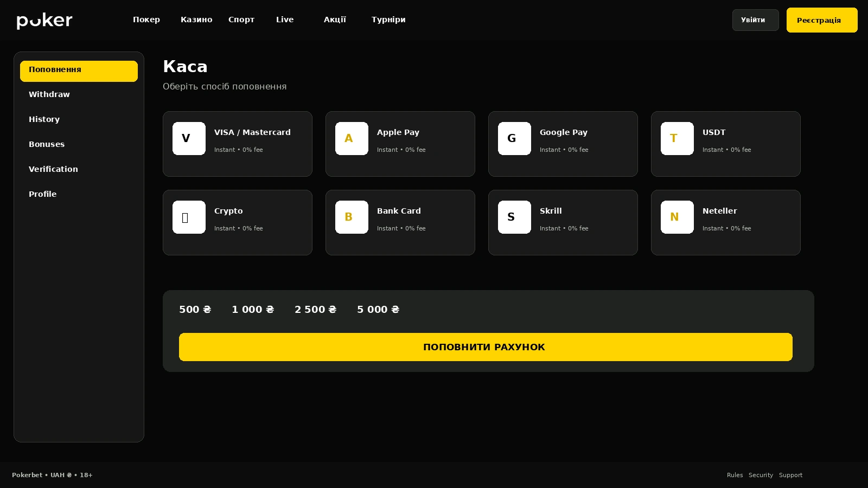868x488 pixels.
Task: Select the VISA / Mastercard 'V' icon
Action: pyautogui.click(x=189, y=138)
